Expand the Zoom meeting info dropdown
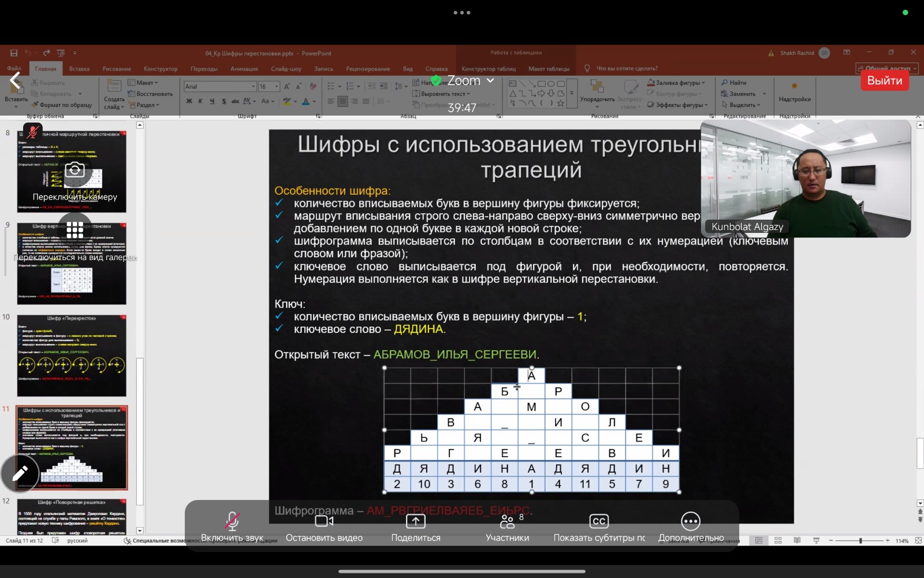 tap(490, 81)
